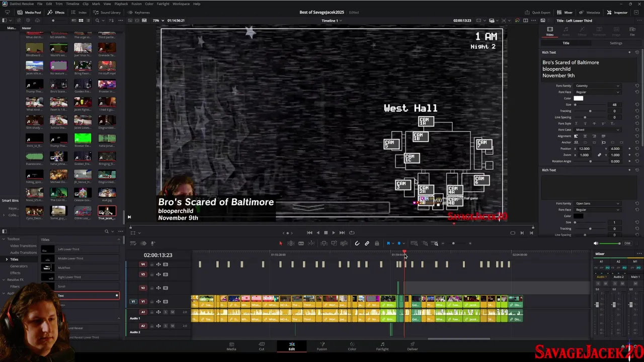This screenshot has width=644, height=362.
Task: Disable video track V3 visibility icon
Action: point(165,275)
